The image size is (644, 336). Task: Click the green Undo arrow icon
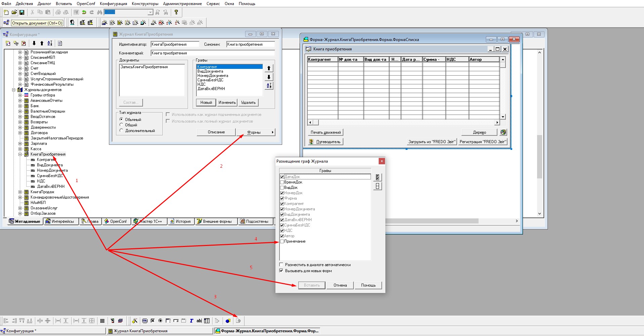pyautogui.click(x=84, y=12)
